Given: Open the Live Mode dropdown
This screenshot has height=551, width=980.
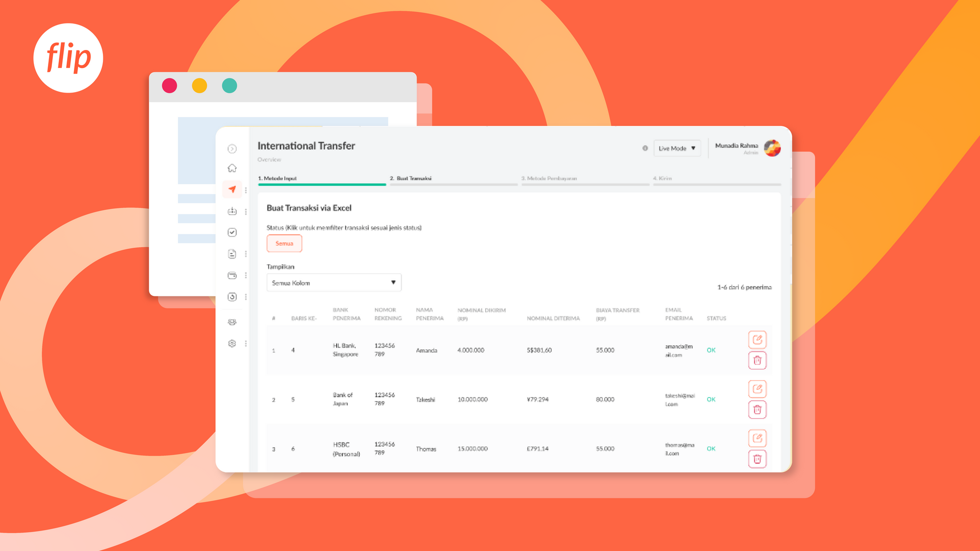Looking at the screenshot, I should point(677,148).
